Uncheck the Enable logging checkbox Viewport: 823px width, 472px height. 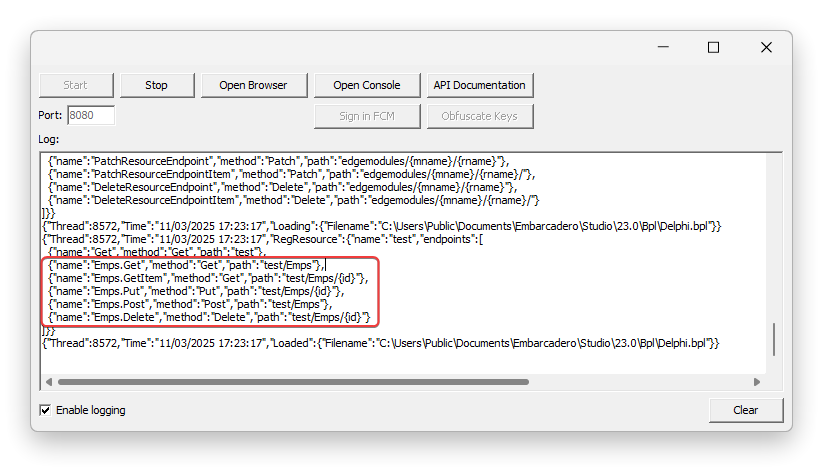(46, 410)
